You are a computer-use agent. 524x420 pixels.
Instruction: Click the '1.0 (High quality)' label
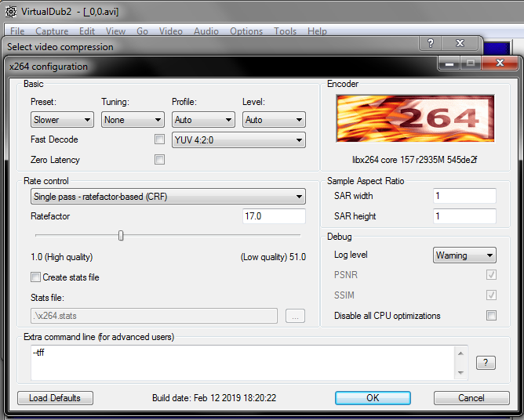[x=62, y=257]
